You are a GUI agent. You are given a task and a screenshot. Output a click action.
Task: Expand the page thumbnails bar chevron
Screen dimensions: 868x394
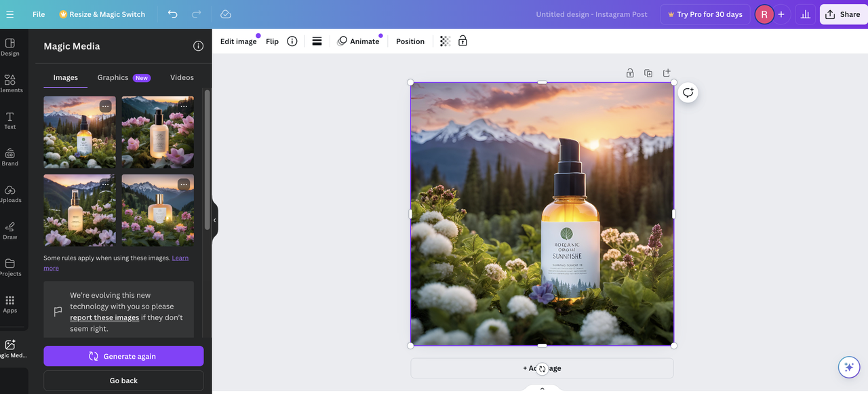[x=542, y=389]
